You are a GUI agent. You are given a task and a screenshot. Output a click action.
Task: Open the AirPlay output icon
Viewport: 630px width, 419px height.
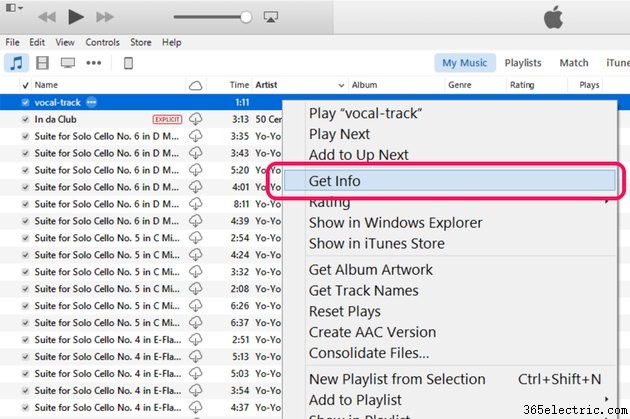270,16
